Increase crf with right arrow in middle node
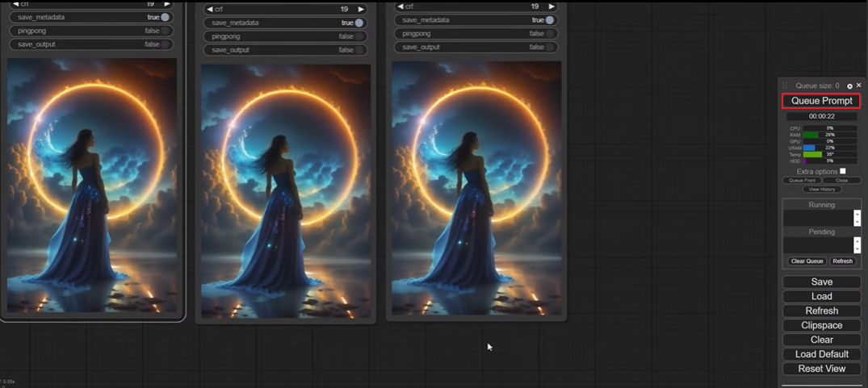The height and width of the screenshot is (388, 868). click(x=361, y=10)
